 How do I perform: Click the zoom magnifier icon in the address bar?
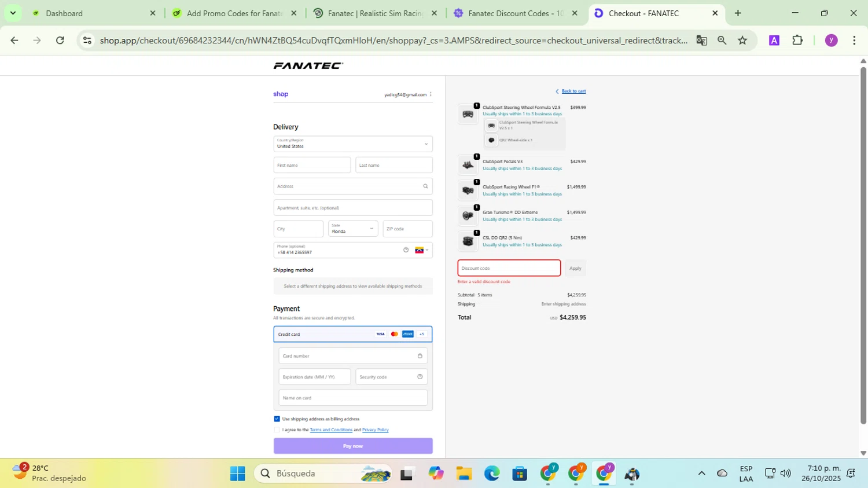[722, 40]
